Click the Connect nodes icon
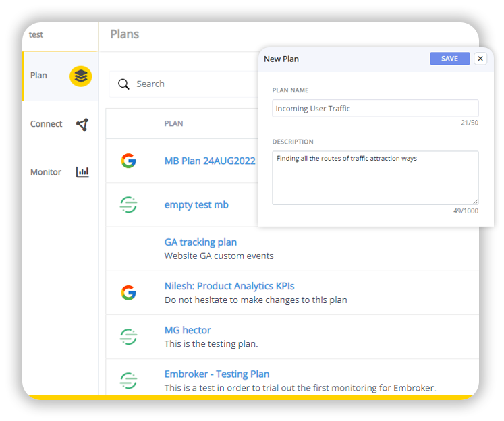Screen dimensions: 504x421 click(82, 125)
